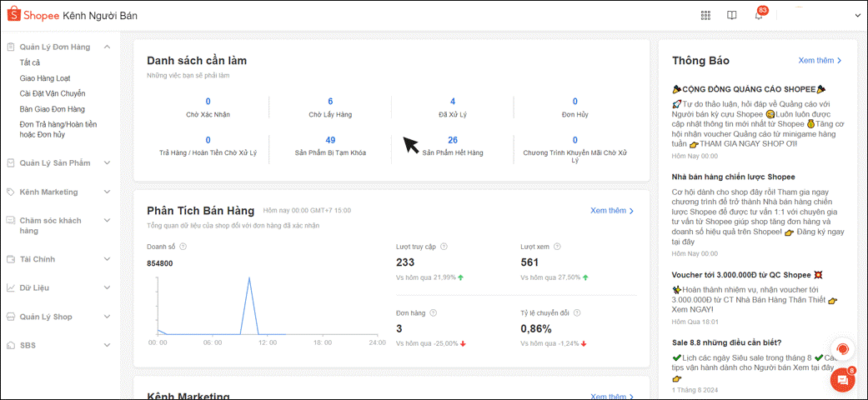Screen dimensions: 868x400
Task: Expand the Tài Chính sidebar menu
Action: 107,259
